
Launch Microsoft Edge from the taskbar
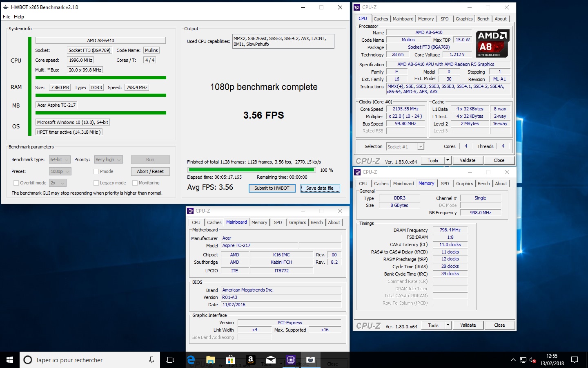pos(191,360)
